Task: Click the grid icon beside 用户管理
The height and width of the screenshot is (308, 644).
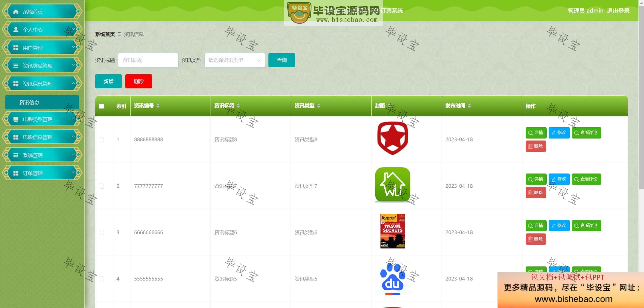Action: point(16,48)
